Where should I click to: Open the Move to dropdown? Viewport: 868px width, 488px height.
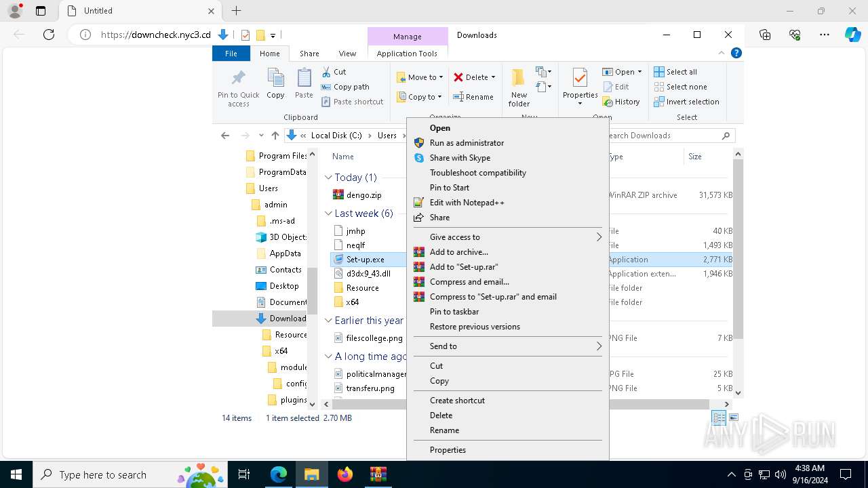click(420, 77)
